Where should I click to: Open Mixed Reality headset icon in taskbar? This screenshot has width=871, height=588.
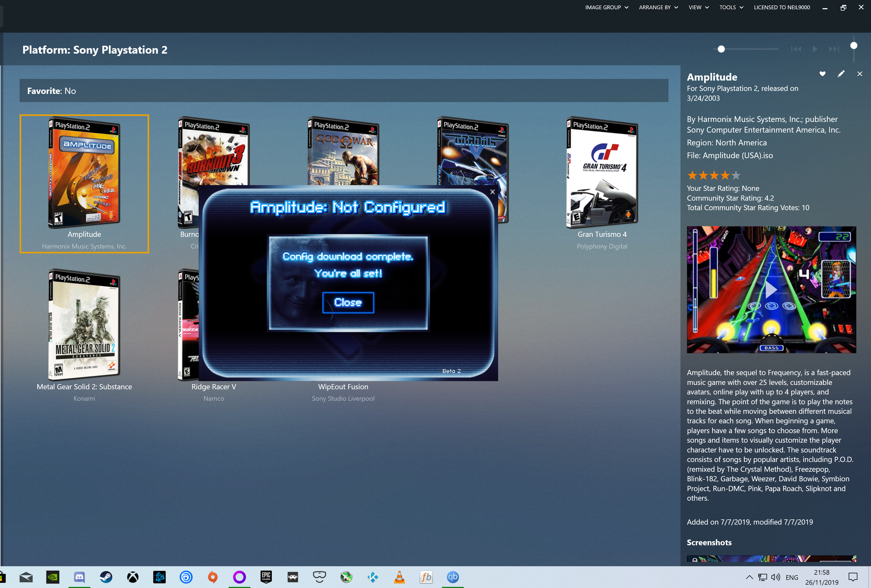[x=319, y=577]
